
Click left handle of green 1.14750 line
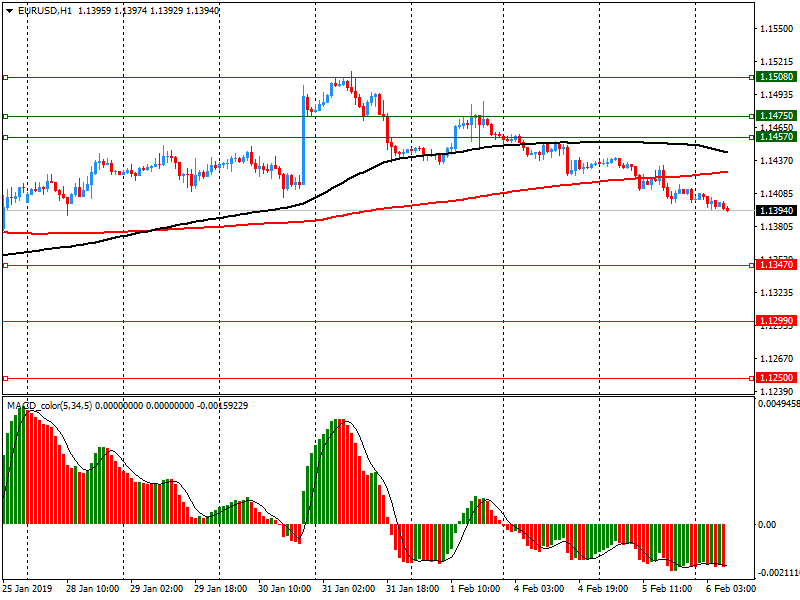(x=5, y=116)
